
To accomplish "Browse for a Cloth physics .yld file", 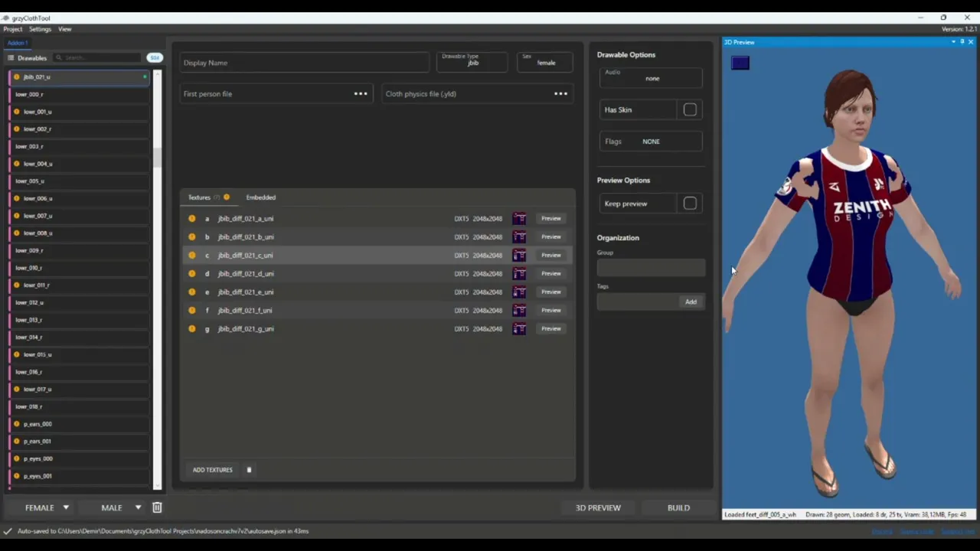I will (x=561, y=94).
